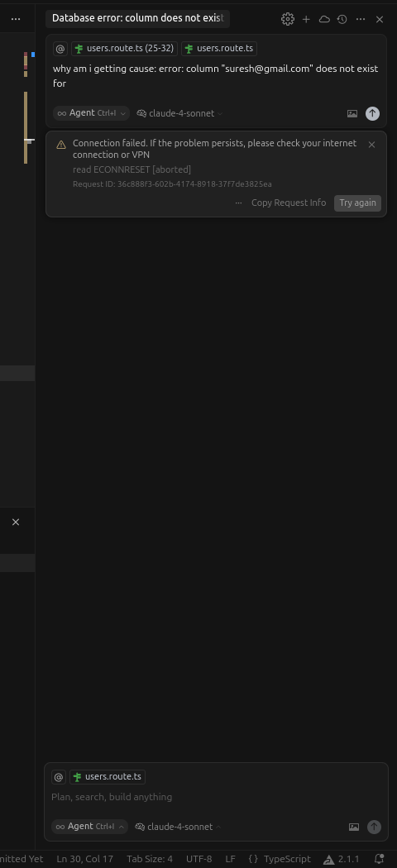Open chat panel more options ellipsis
The height and width of the screenshot is (868, 397).
click(x=361, y=19)
